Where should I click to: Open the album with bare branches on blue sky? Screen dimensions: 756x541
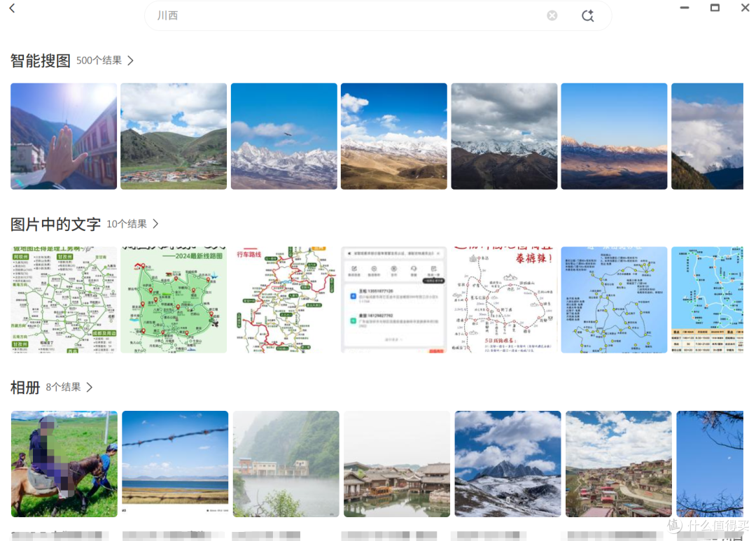point(710,464)
